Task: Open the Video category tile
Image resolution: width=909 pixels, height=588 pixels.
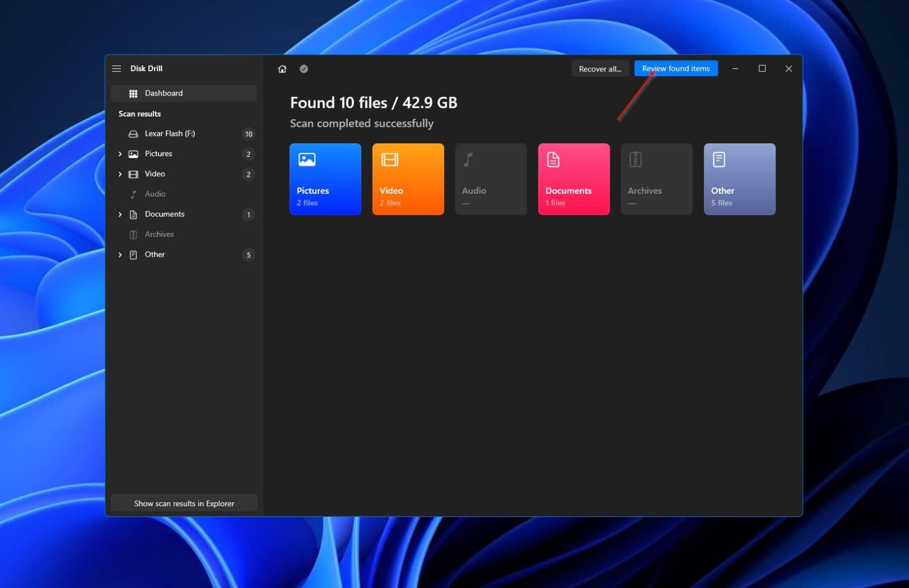Action: coord(408,179)
